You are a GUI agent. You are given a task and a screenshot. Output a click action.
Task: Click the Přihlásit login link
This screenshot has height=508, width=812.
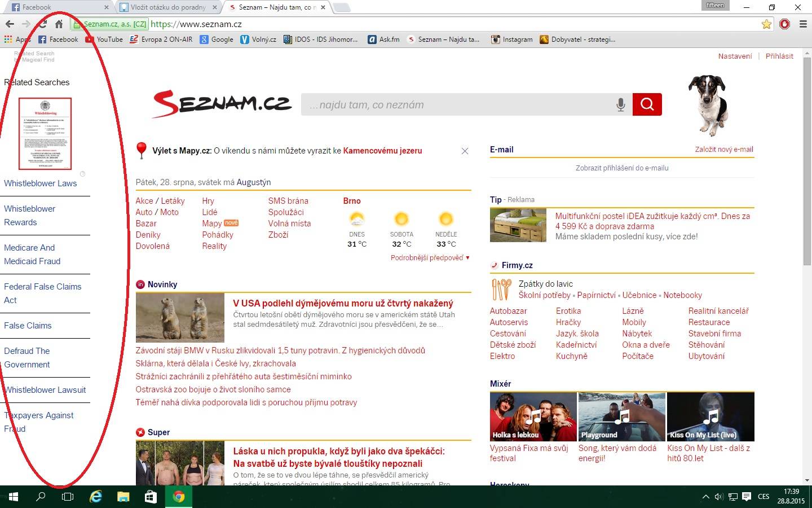[779, 56]
